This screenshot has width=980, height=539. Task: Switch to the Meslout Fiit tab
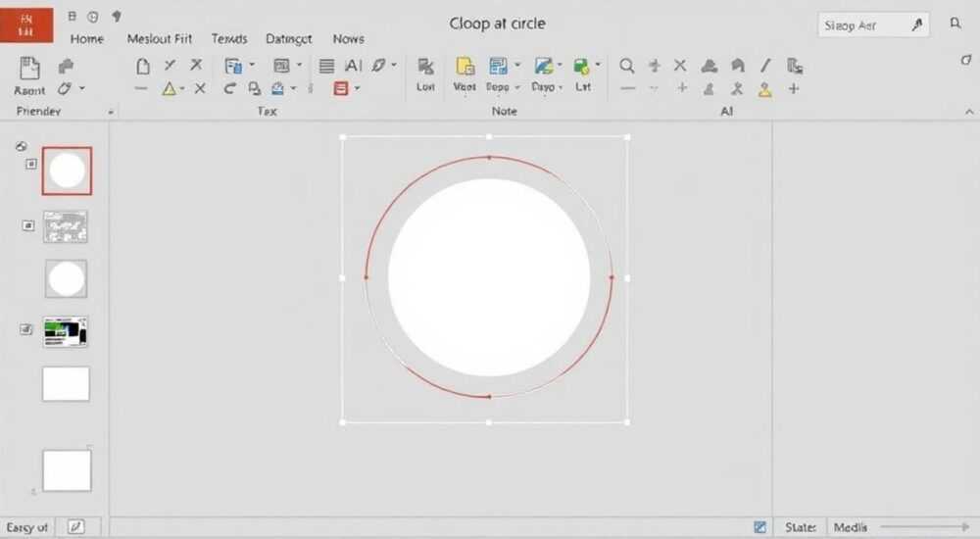click(x=160, y=39)
